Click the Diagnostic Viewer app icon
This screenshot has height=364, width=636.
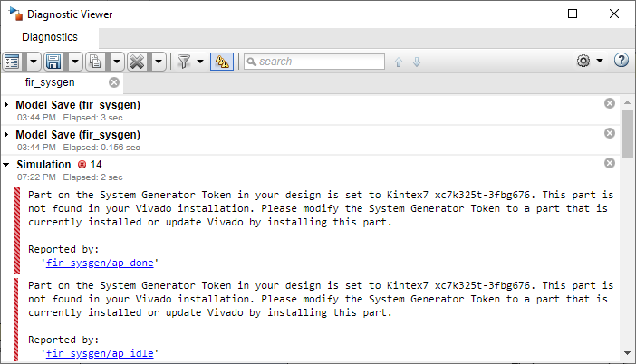[15, 14]
